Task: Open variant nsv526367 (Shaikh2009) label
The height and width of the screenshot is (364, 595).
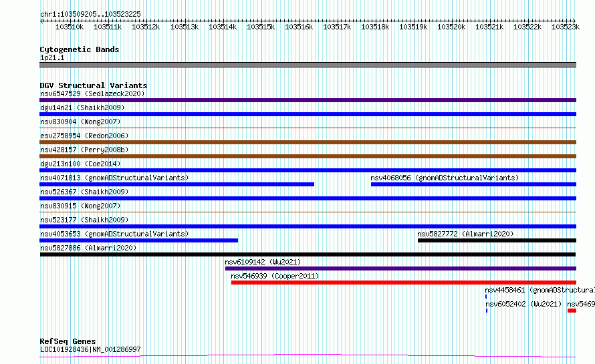Action: tap(84, 192)
